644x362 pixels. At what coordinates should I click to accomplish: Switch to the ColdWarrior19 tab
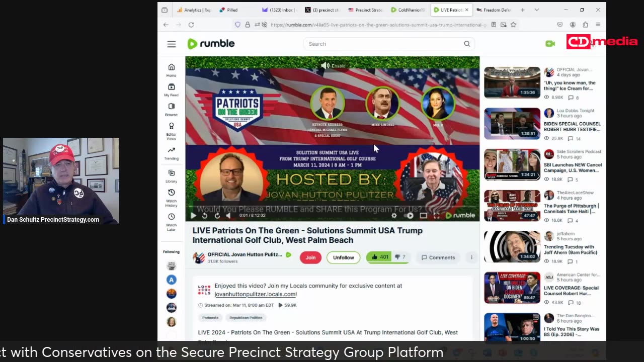(x=408, y=10)
